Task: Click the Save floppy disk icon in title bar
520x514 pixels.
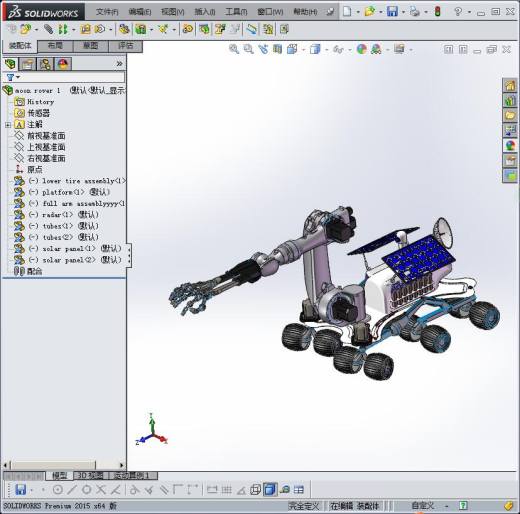Action: click(392, 12)
